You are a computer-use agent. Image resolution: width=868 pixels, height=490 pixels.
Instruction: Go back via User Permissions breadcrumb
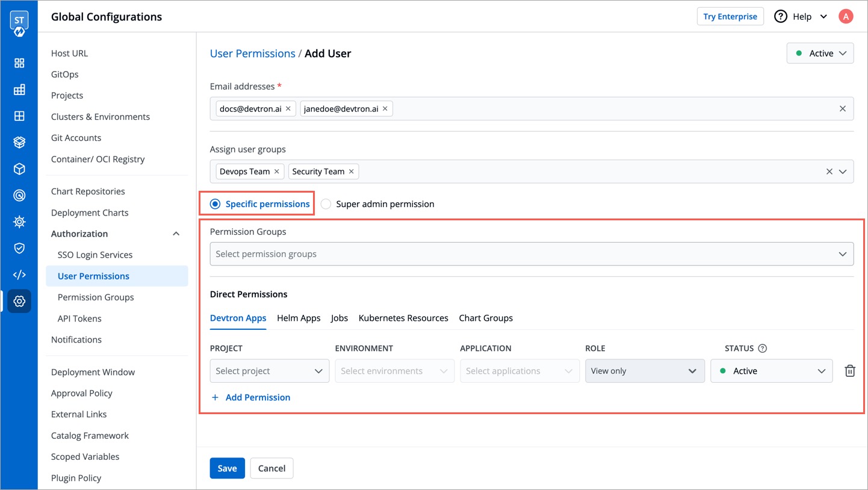point(252,54)
